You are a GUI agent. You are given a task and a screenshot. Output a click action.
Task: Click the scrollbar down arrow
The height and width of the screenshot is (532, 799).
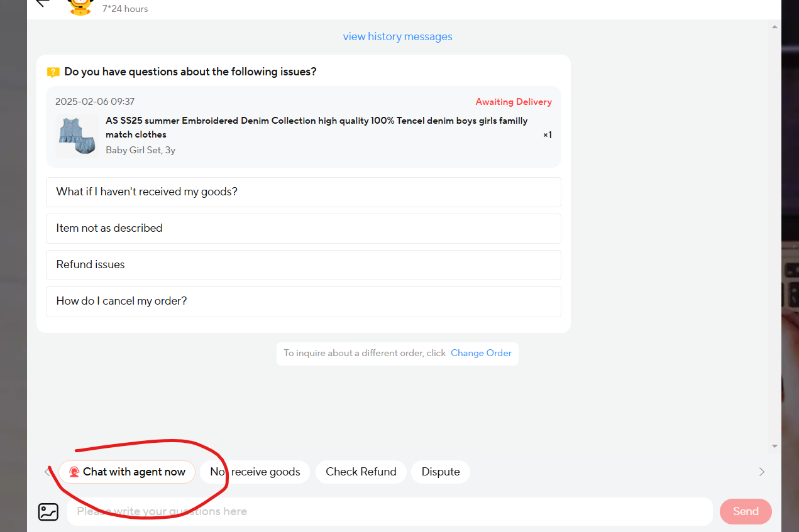[774, 446]
